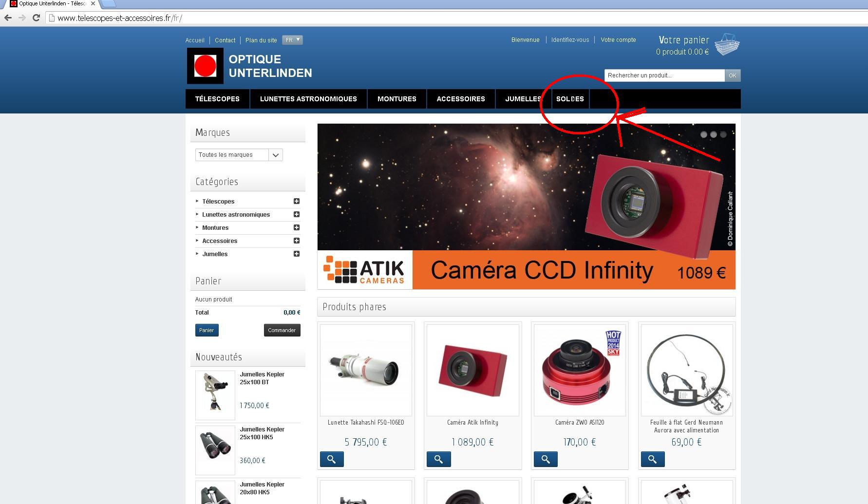Image resolution: width=868 pixels, height=504 pixels.
Task: Go to the Accueil link
Action: (195, 40)
